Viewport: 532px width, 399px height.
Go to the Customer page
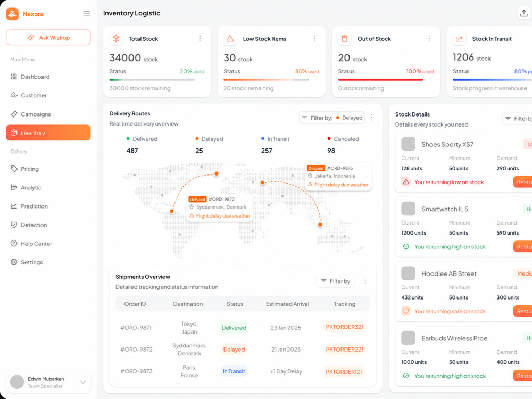[48, 95]
